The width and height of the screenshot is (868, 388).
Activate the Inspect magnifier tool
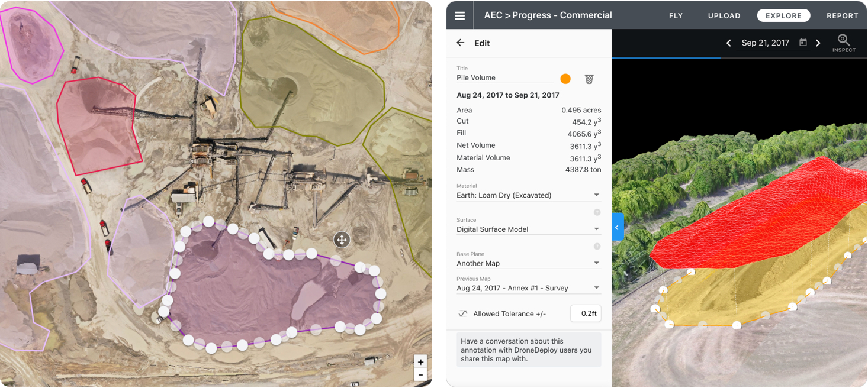(x=843, y=42)
